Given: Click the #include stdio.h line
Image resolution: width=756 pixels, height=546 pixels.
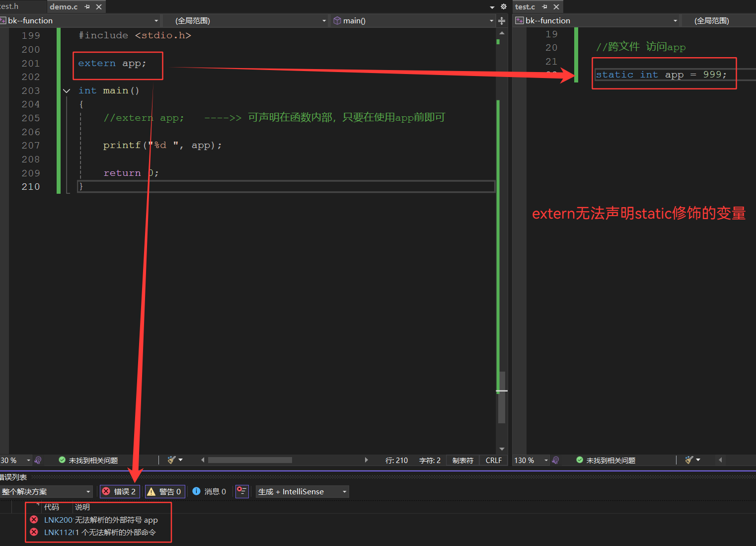Looking at the screenshot, I should (135, 35).
